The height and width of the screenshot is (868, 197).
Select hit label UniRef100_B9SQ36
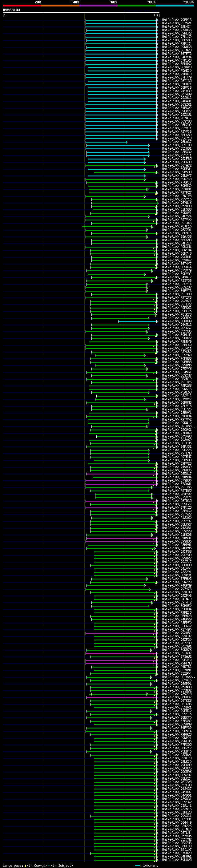(x=177, y=542)
